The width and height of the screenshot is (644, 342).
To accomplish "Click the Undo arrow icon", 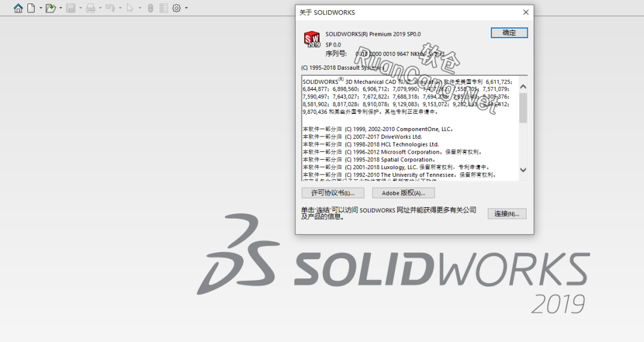I will 110,8.
